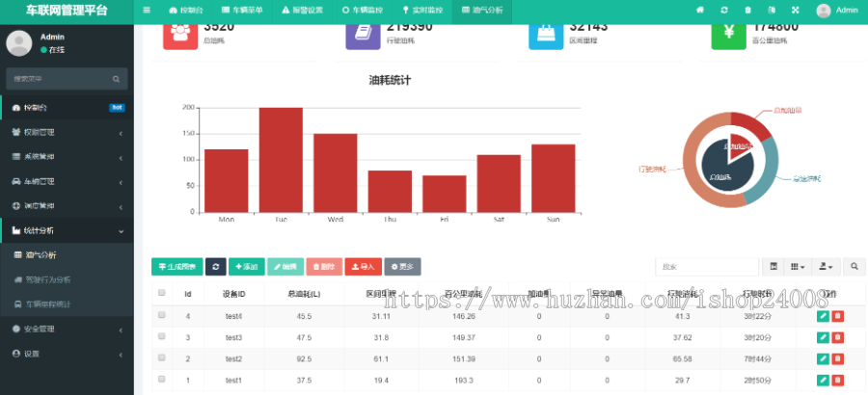
Task: Click the 删除 button in the table toolbar
Action: click(324, 267)
